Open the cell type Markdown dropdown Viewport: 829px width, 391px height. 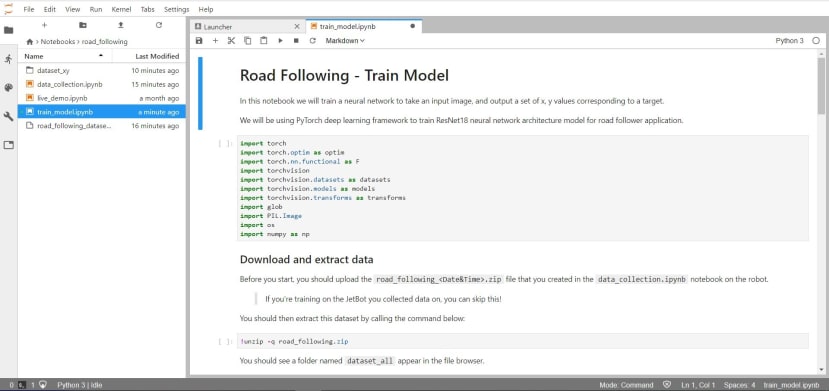point(345,41)
